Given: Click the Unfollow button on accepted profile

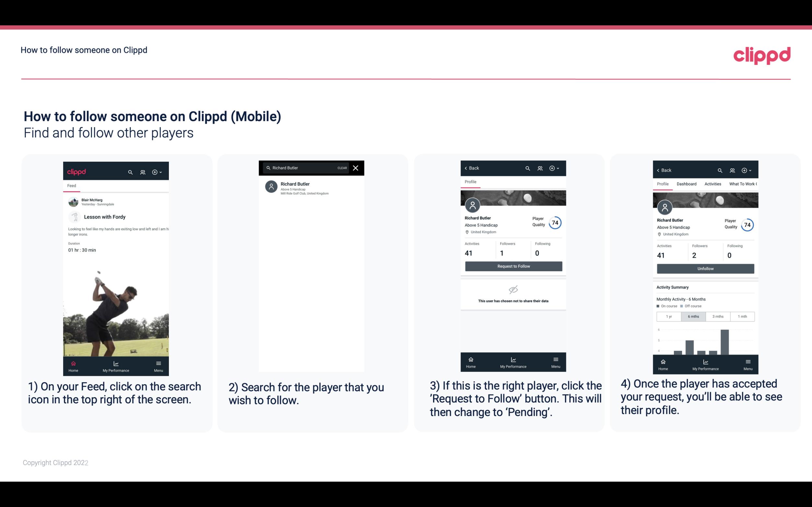Looking at the screenshot, I should (x=705, y=268).
